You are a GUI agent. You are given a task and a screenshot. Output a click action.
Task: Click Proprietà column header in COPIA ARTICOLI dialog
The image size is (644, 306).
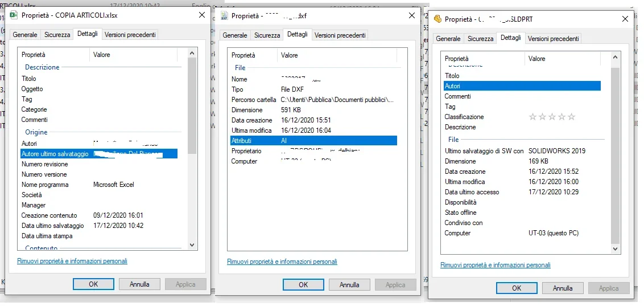click(53, 54)
